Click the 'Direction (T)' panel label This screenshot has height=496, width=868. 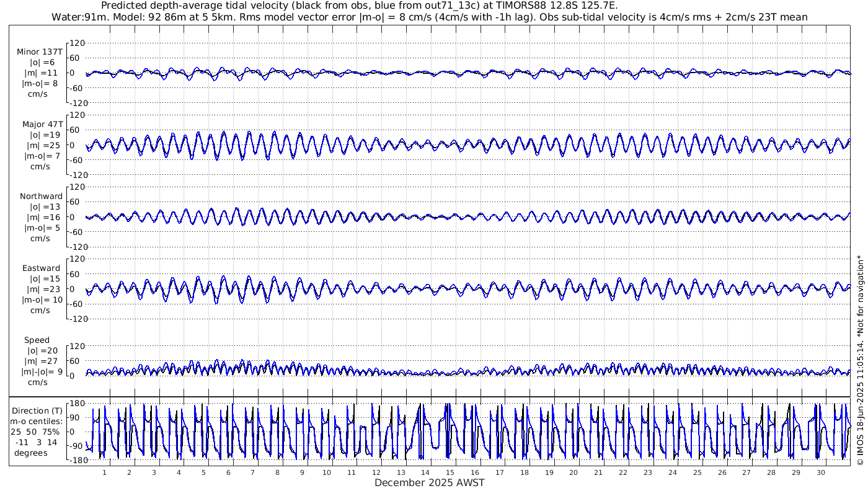(37, 410)
